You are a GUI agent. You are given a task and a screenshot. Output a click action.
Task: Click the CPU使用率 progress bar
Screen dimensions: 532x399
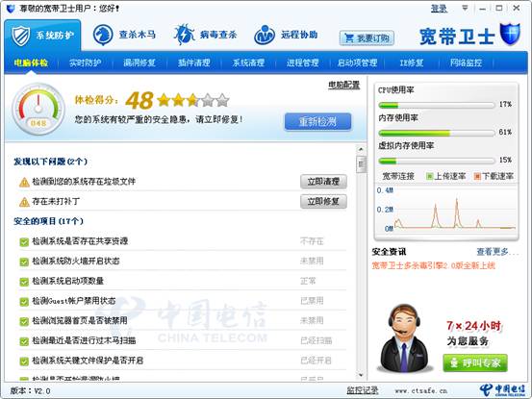click(437, 105)
